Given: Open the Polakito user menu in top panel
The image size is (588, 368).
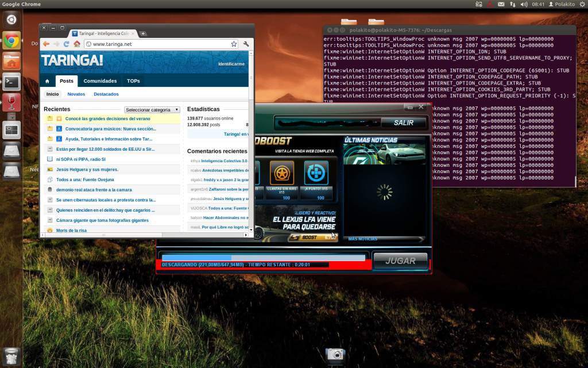Looking at the screenshot, I should pyautogui.click(x=562, y=4).
